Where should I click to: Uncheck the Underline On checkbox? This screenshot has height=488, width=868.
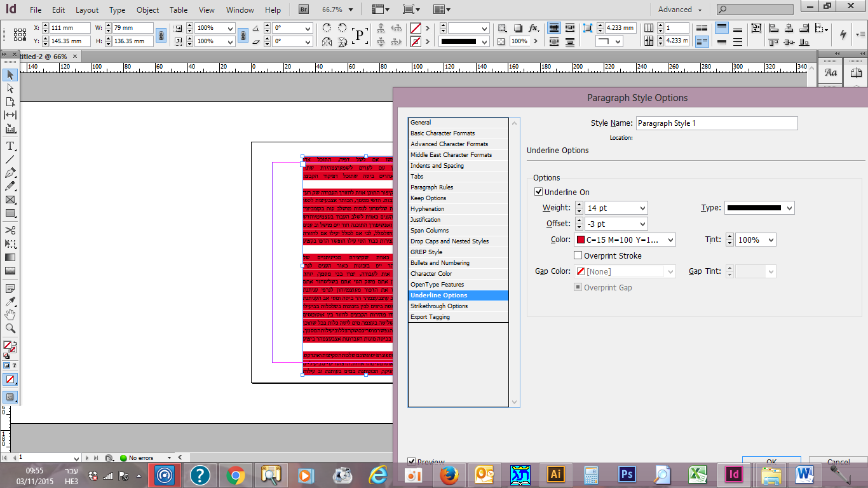(538, 192)
